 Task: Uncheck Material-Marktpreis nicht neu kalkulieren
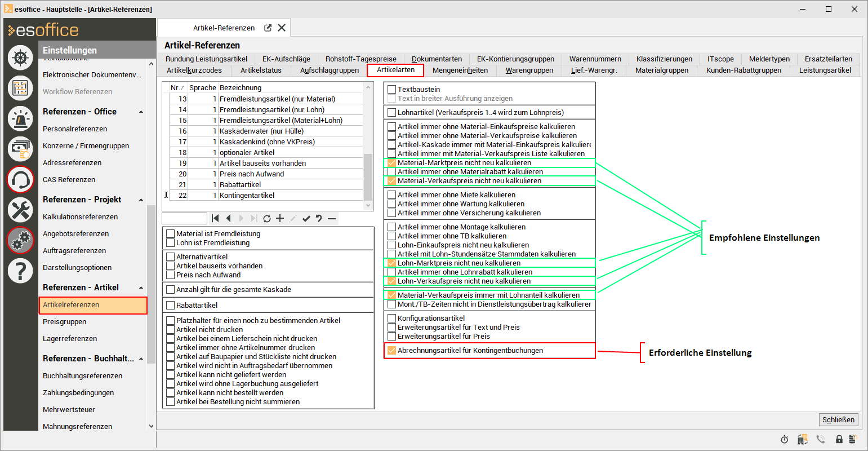click(392, 162)
